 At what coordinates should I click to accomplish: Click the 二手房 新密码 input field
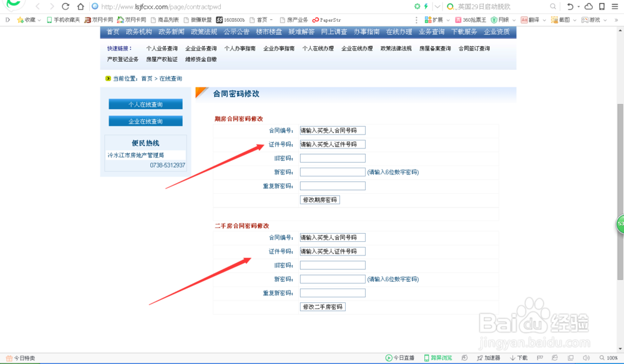coord(333,279)
